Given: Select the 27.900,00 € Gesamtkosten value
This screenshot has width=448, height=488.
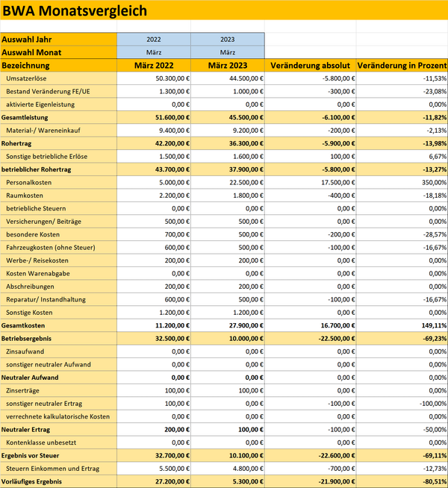Looking at the screenshot, I should (228, 325).
